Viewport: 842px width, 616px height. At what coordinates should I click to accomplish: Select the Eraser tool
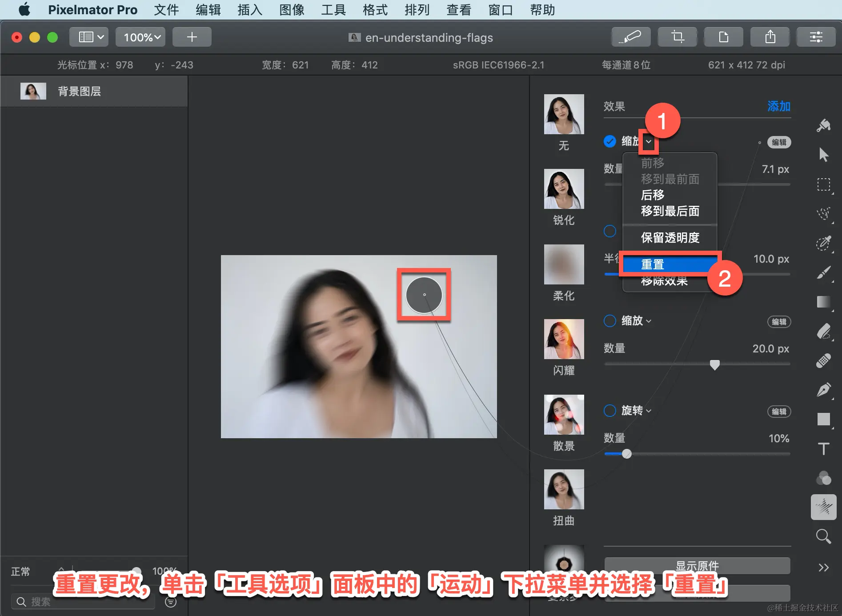click(823, 331)
